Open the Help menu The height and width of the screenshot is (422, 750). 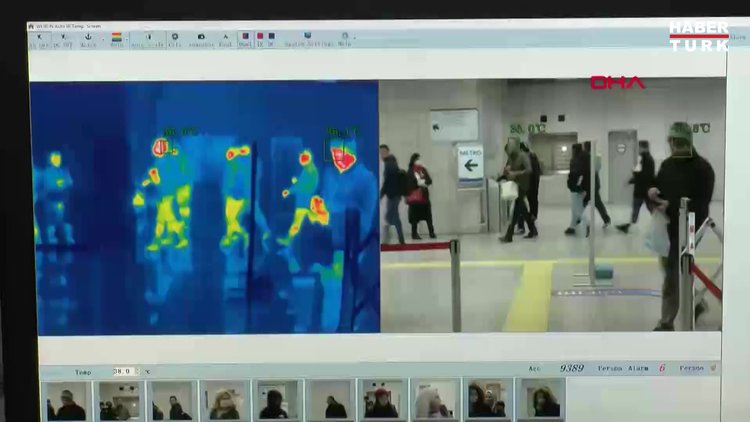(344, 38)
